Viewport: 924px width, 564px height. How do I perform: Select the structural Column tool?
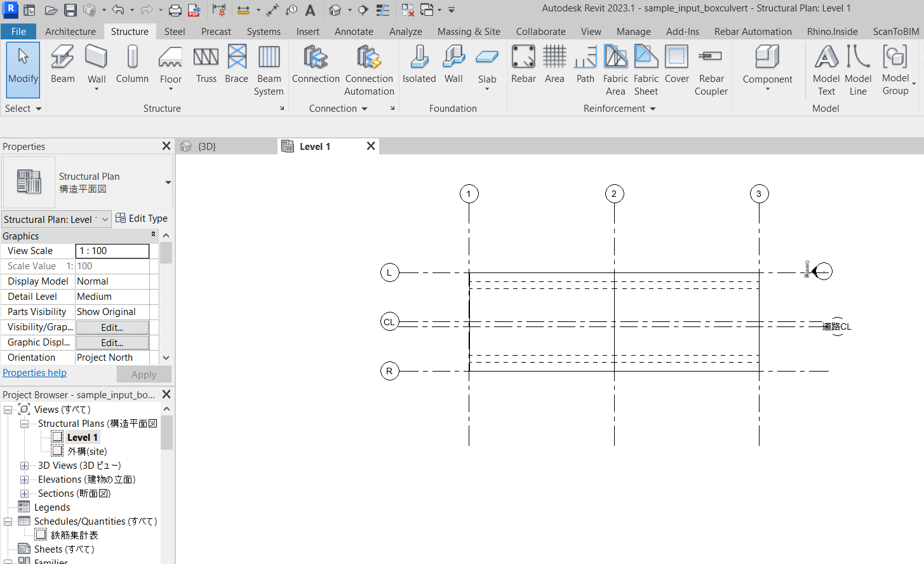click(x=132, y=64)
